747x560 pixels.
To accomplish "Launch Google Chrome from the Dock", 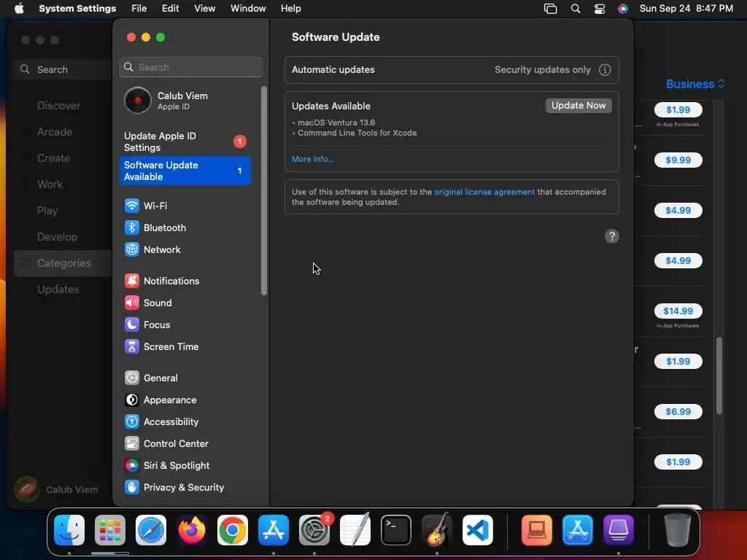I will point(233,530).
